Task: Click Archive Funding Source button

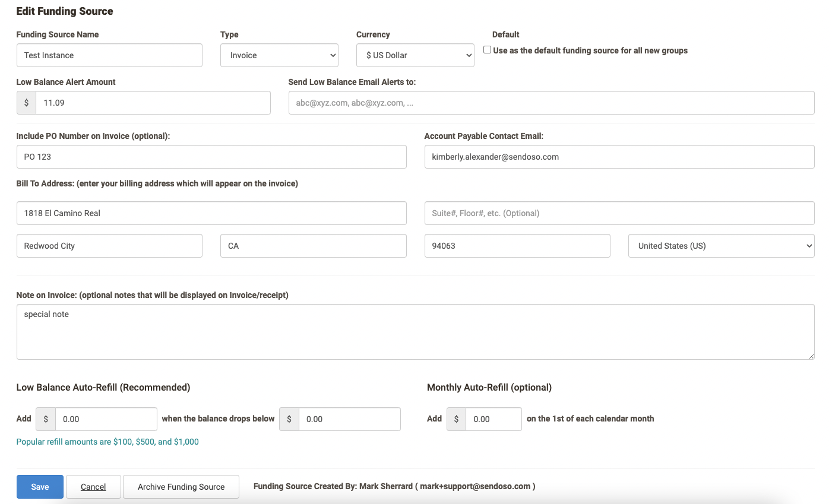Action: [x=181, y=487]
